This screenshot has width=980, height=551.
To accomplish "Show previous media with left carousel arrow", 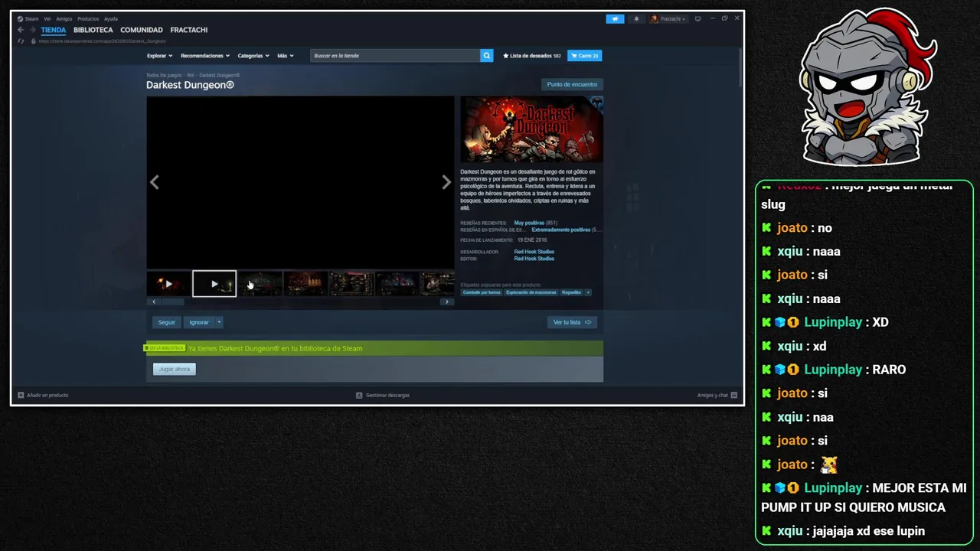I will pos(155,182).
